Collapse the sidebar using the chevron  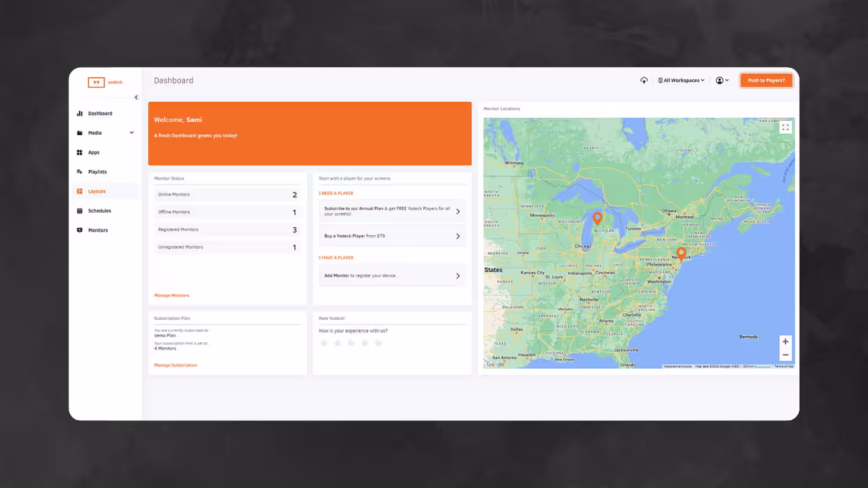136,97
